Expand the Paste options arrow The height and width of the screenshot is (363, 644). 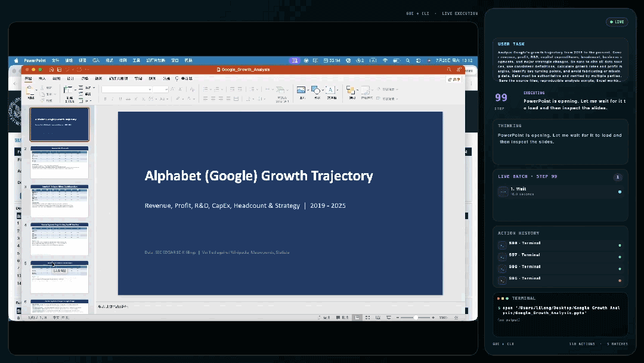tap(36, 90)
